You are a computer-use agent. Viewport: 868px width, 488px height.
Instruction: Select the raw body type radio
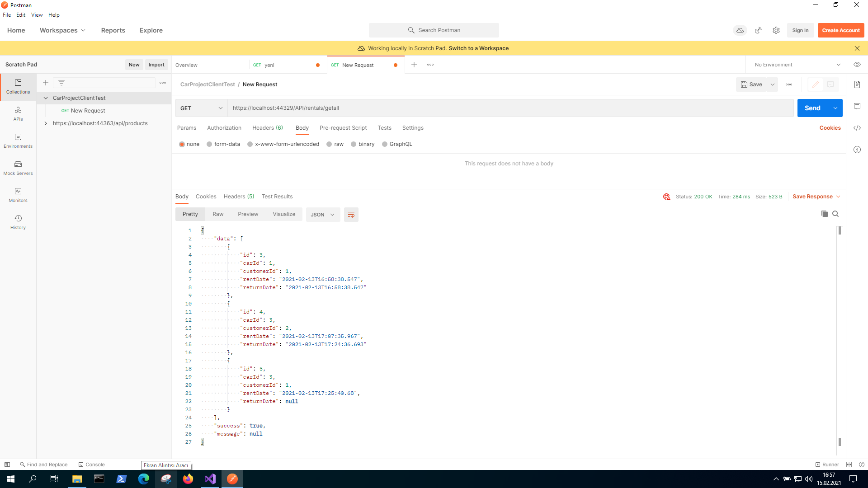click(329, 144)
